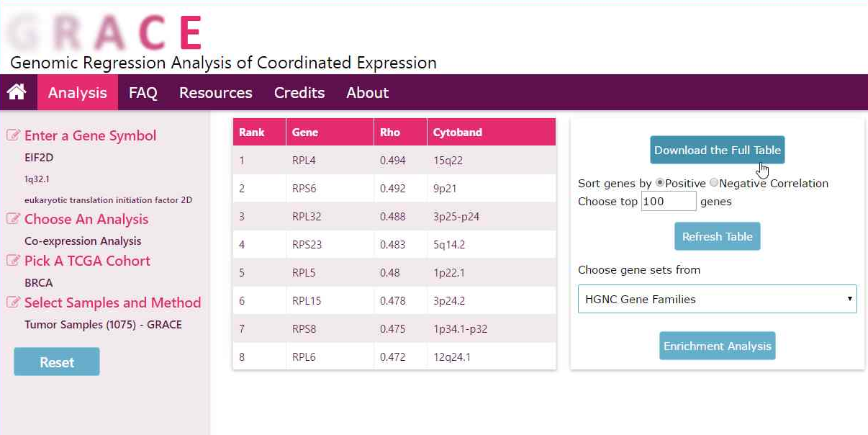Image resolution: width=868 pixels, height=435 pixels.
Task: Click edit icon beside Select Samples and Method
Action: pyautogui.click(x=13, y=302)
